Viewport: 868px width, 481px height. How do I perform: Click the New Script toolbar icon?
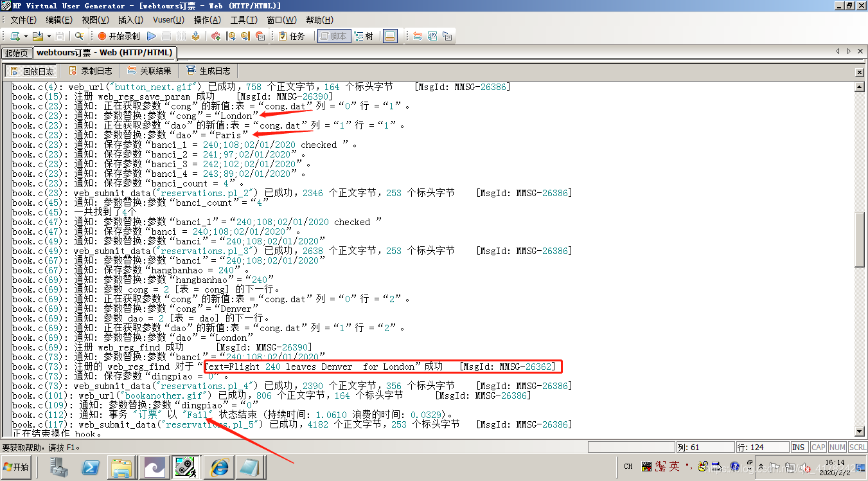pos(14,37)
